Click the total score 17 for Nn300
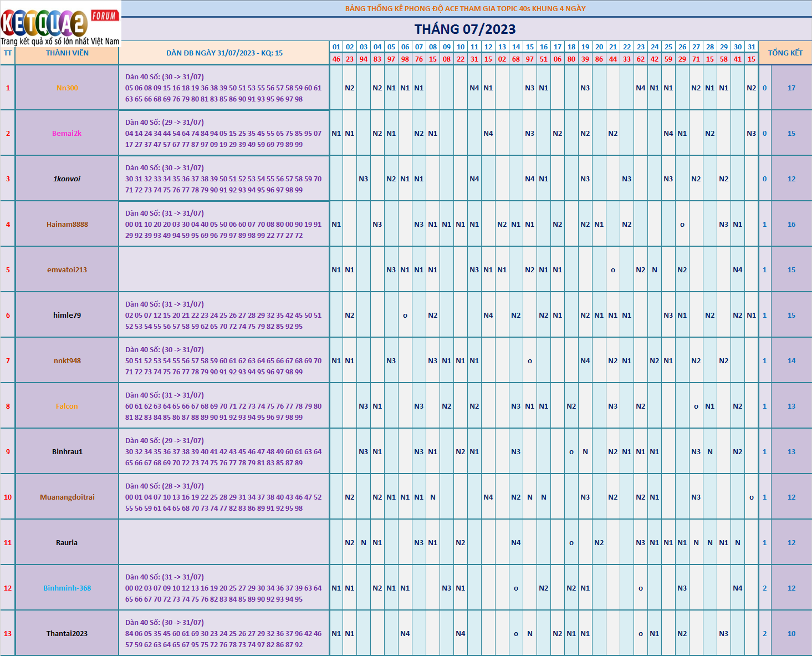Screen dimensions: 812x656 coord(791,88)
